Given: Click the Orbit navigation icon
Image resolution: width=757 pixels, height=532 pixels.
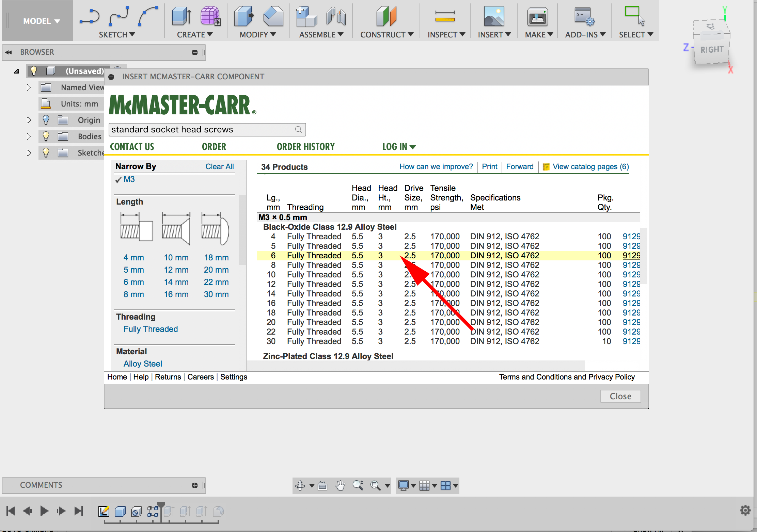Looking at the screenshot, I should tap(300, 485).
